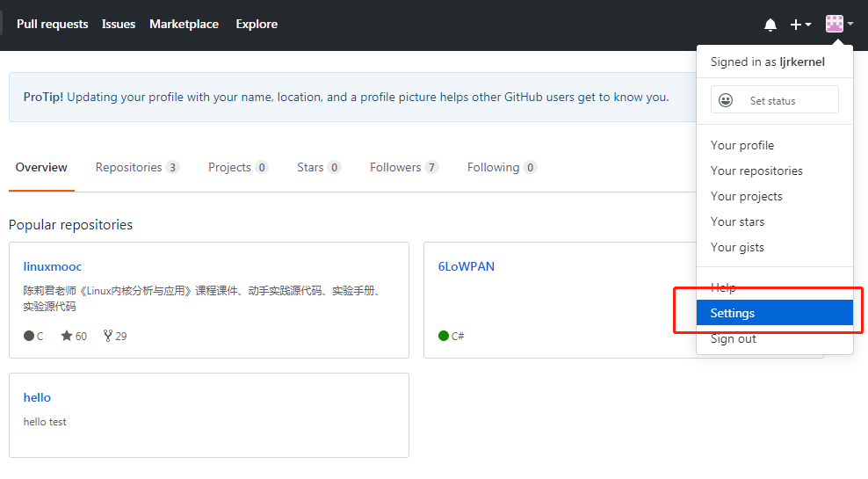Click the Set status button
This screenshot has height=479, width=868.
(x=774, y=100)
